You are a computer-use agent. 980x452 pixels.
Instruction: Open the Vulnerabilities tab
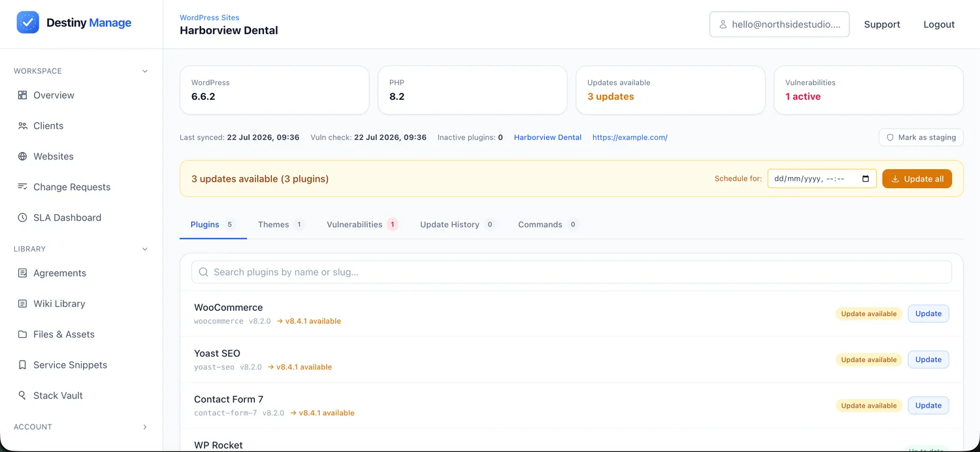[363, 225]
